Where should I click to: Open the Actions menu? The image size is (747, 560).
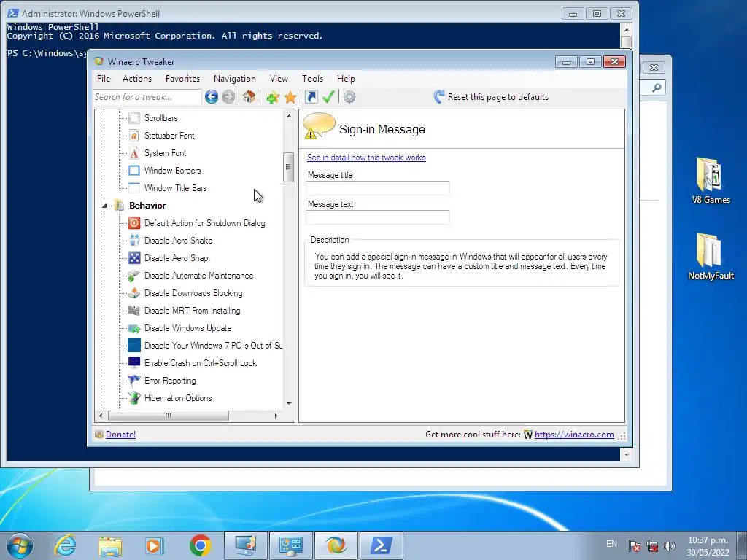click(x=137, y=79)
